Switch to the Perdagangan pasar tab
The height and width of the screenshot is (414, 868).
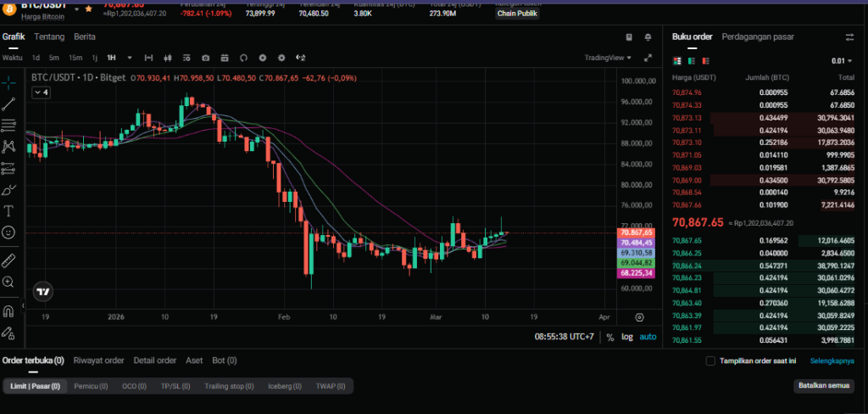pyautogui.click(x=757, y=36)
